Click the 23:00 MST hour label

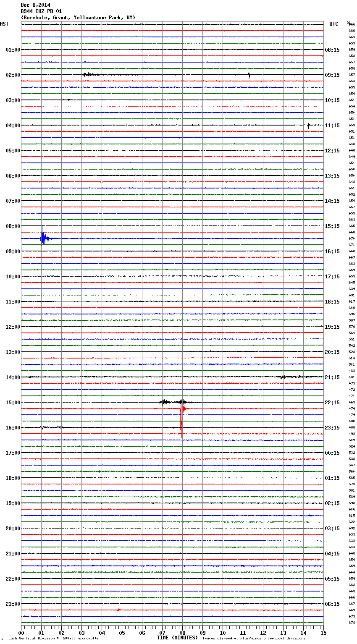coord(13,604)
